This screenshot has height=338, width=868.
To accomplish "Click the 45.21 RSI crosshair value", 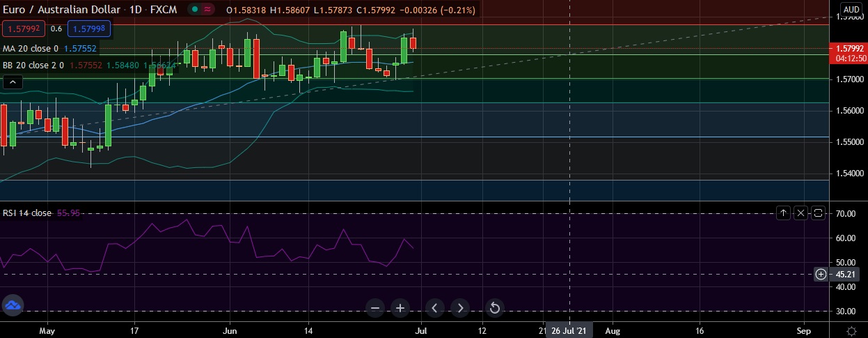I will coord(847,275).
